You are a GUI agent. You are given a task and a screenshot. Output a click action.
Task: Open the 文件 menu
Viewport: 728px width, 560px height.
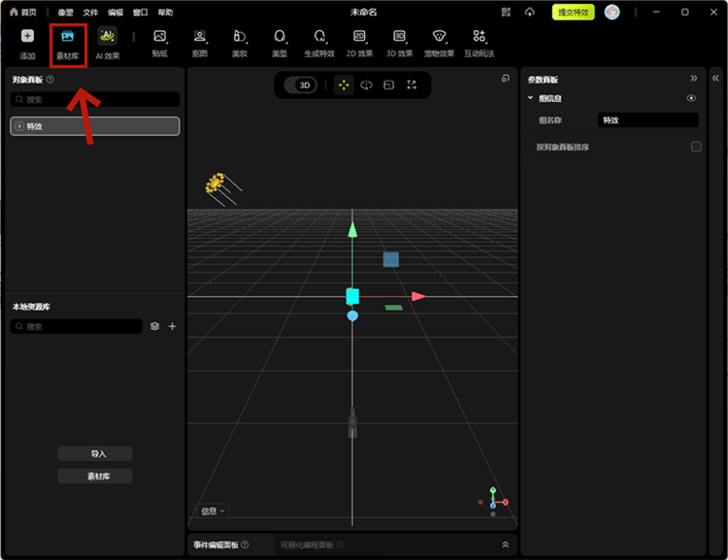pos(90,13)
